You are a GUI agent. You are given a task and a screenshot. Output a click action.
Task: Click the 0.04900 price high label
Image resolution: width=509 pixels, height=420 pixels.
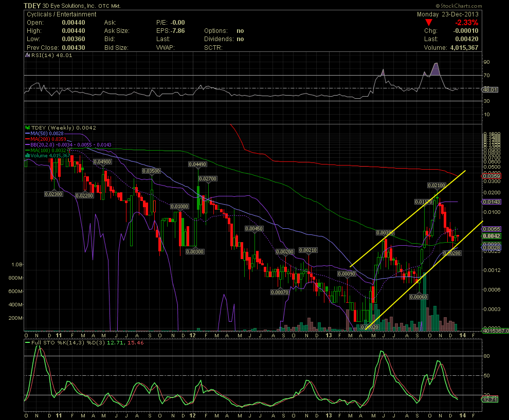click(x=102, y=161)
